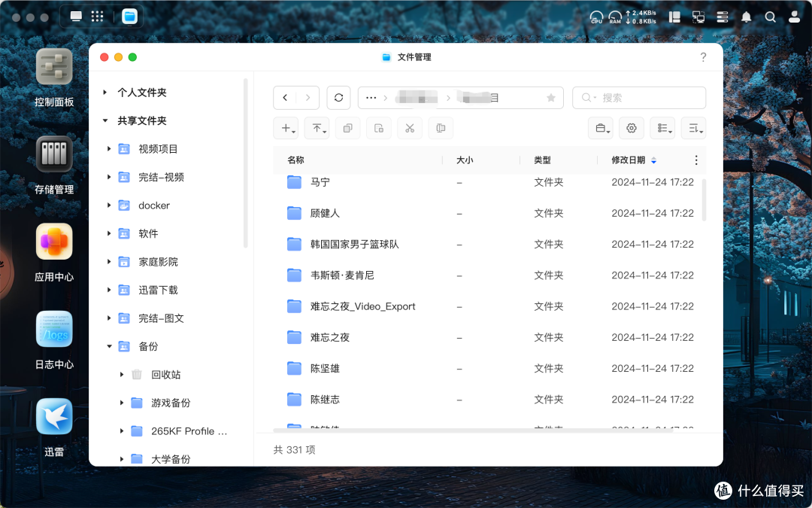
Task: Open the user account icon
Action: [794, 17]
